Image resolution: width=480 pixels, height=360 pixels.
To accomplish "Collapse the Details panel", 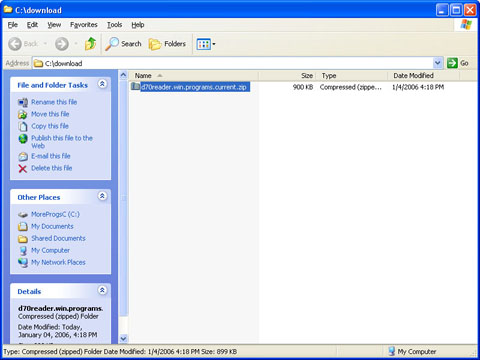I will pyautogui.click(x=102, y=290).
